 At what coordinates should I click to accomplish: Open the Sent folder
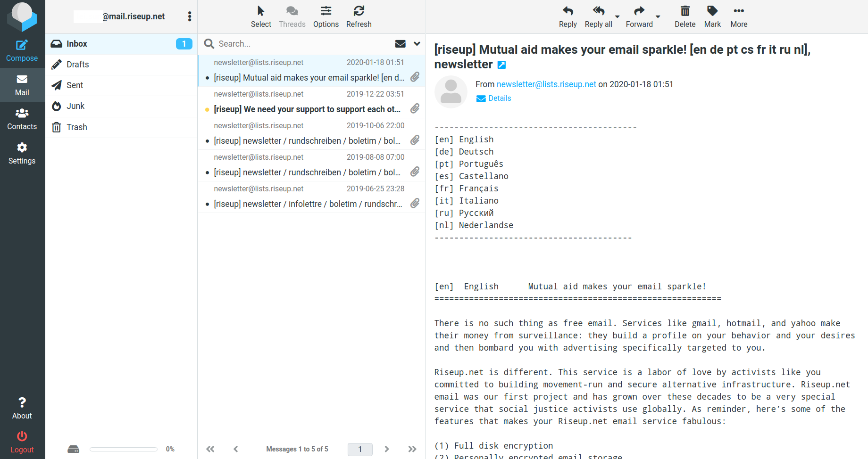(x=121, y=85)
